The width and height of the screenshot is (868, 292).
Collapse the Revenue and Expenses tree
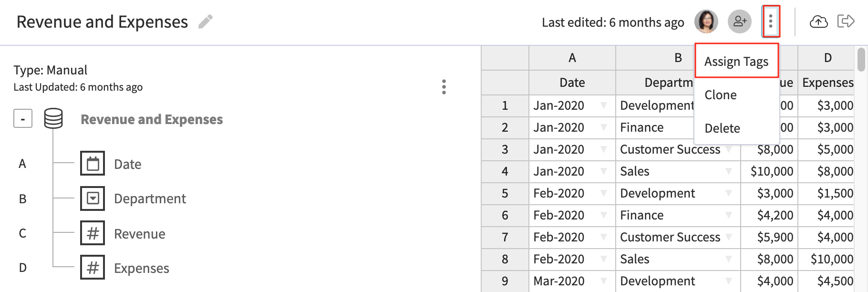click(22, 118)
